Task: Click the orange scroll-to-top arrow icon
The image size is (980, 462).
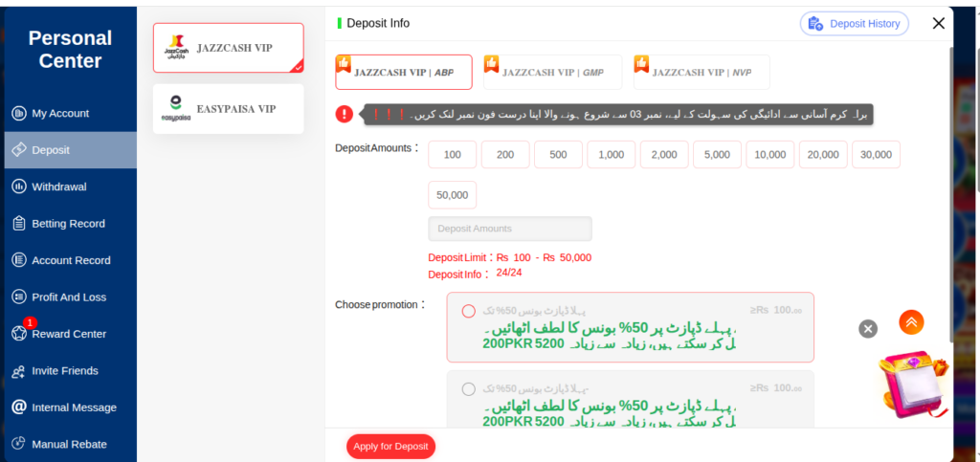Action: [x=911, y=322]
